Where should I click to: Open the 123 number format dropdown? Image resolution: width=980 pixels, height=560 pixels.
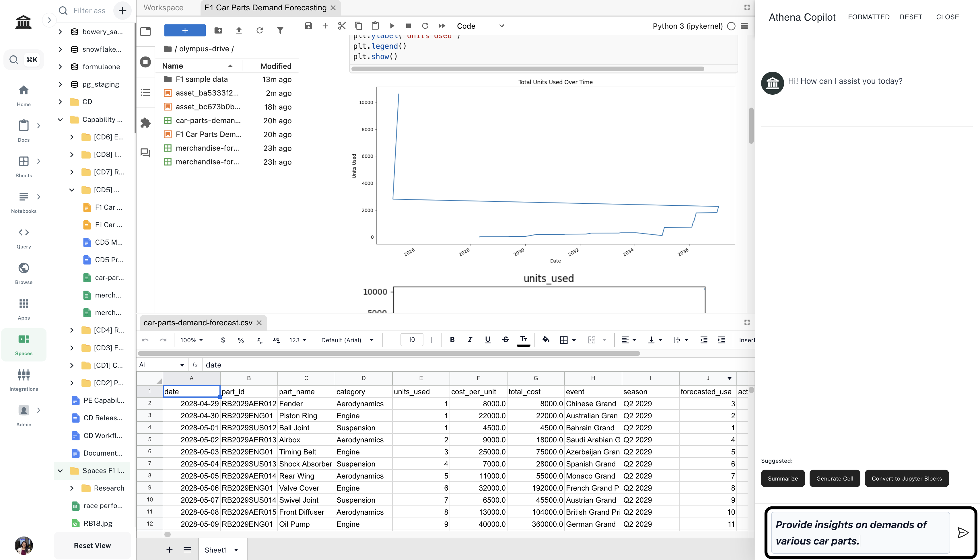[x=298, y=340]
